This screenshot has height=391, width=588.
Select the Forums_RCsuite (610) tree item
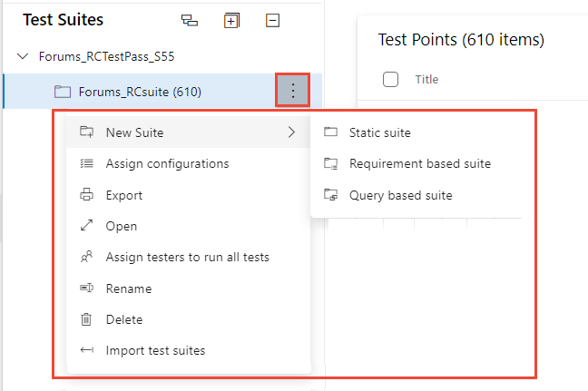pos(140,92)
